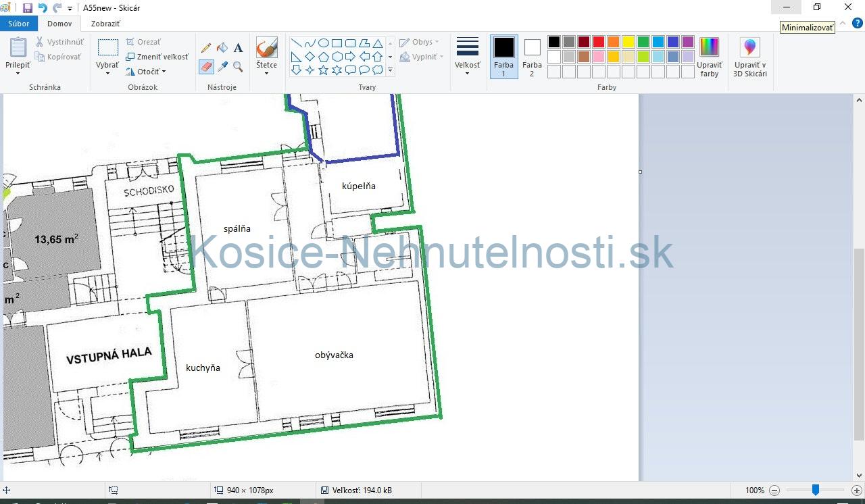Screen dimensions: 865x504
Task: Open the Súbor file menu
Action: coord(19,24)
